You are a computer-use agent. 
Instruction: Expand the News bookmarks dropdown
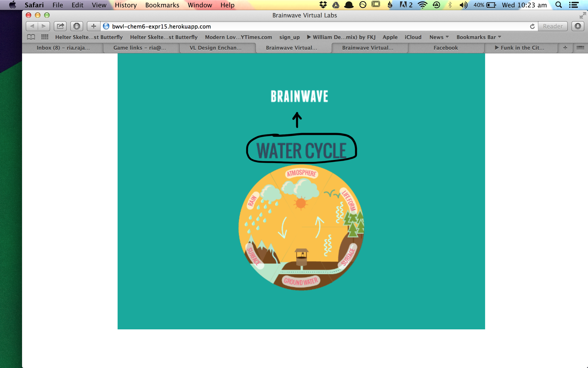coord(439,37)
